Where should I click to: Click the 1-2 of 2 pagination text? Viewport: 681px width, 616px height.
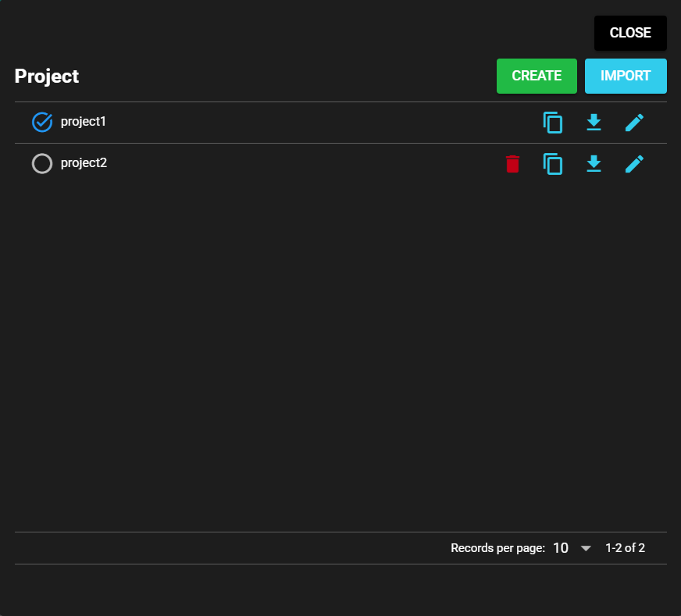tap(625, 548)
